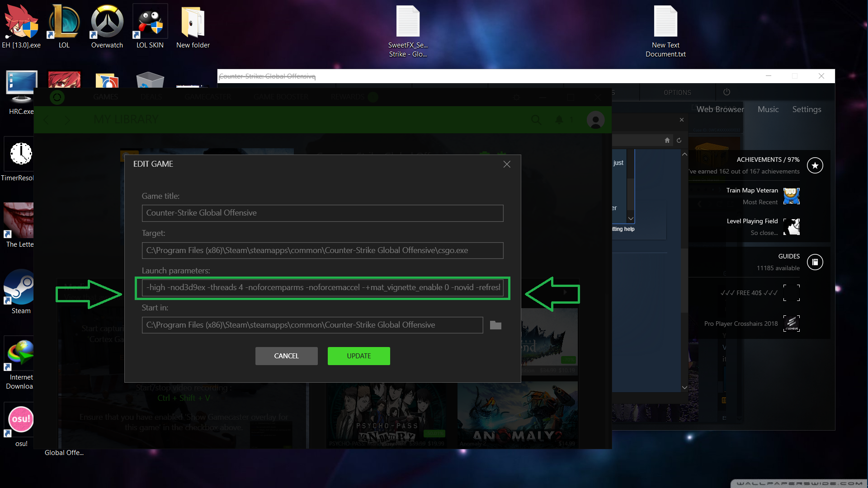Open the Train Map Veteran achievement badge
This screenshot has height=488, width=868.
(x=791, y=196)
